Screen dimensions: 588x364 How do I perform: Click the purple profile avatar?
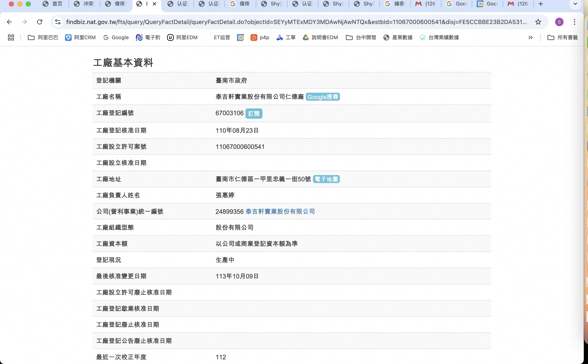[x=559, y=22]
